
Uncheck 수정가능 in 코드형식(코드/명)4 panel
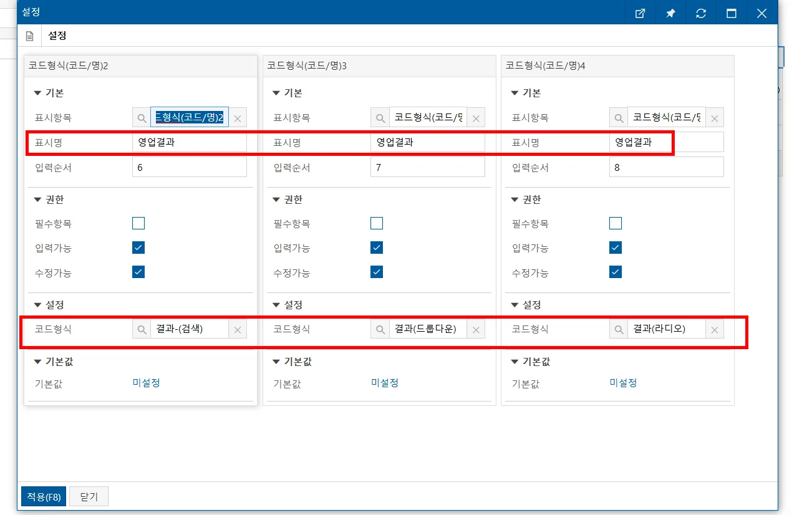tap(616, 272)
